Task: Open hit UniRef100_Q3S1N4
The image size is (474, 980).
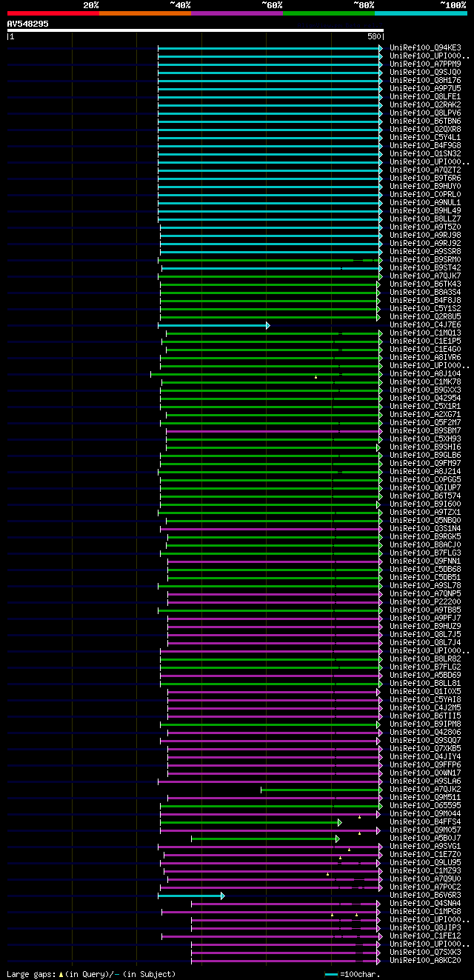Action: tap(425, 529)
